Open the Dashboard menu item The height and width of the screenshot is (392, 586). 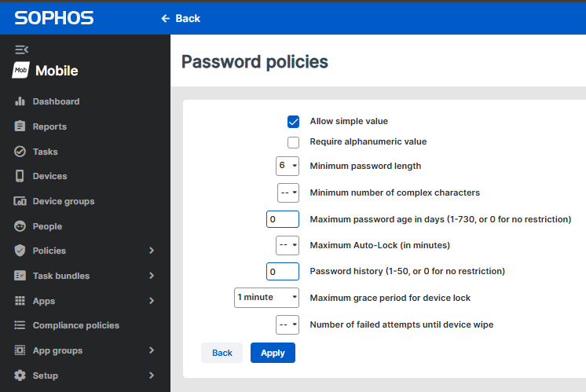(x=56, y=101)
